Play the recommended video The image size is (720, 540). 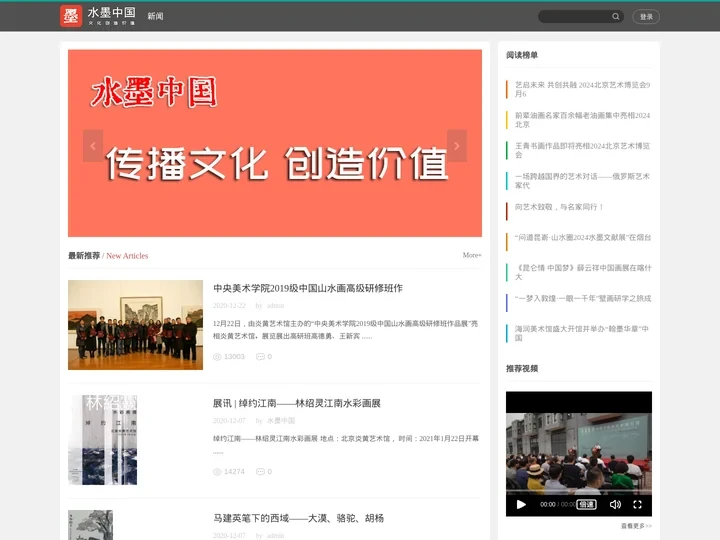521,504
